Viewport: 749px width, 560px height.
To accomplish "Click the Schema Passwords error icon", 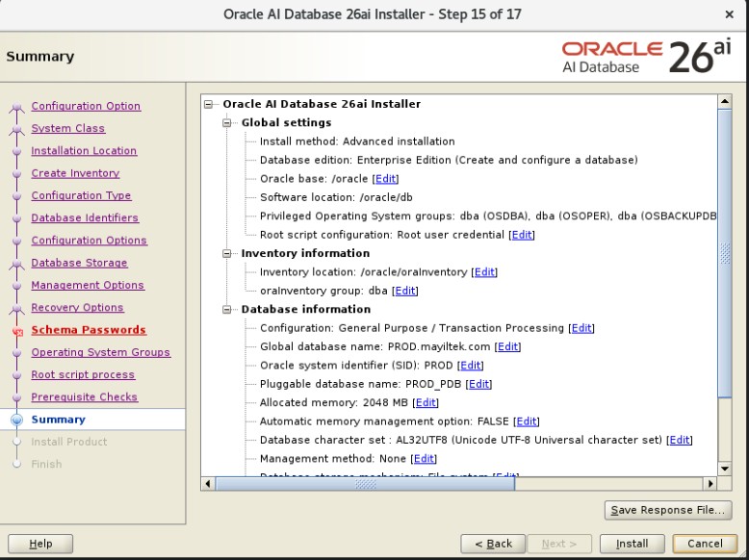I will pos(17,331).
